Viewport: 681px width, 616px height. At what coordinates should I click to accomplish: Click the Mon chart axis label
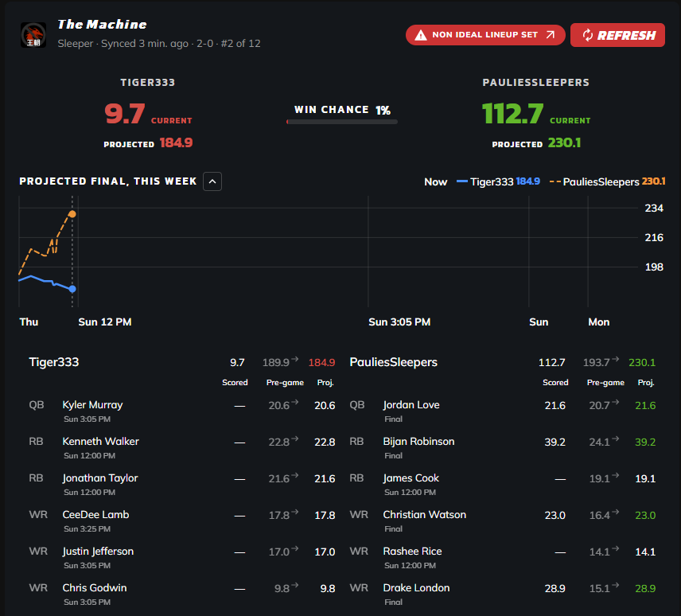(598, 322)
